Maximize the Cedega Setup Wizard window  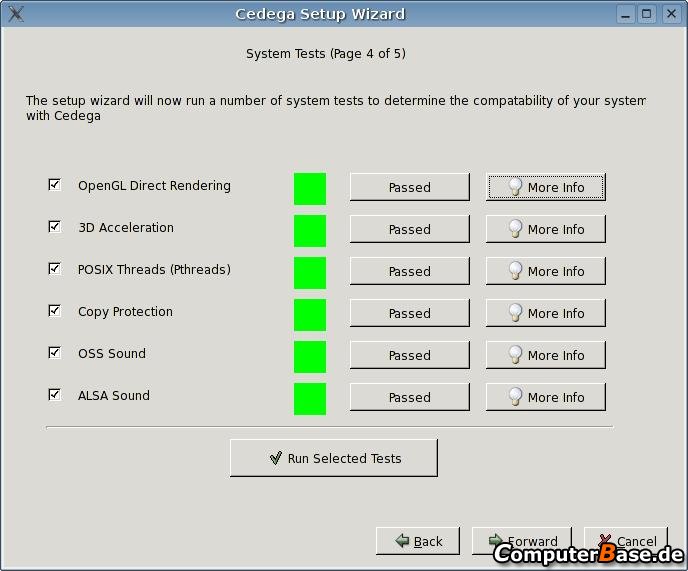pos(647,14)
